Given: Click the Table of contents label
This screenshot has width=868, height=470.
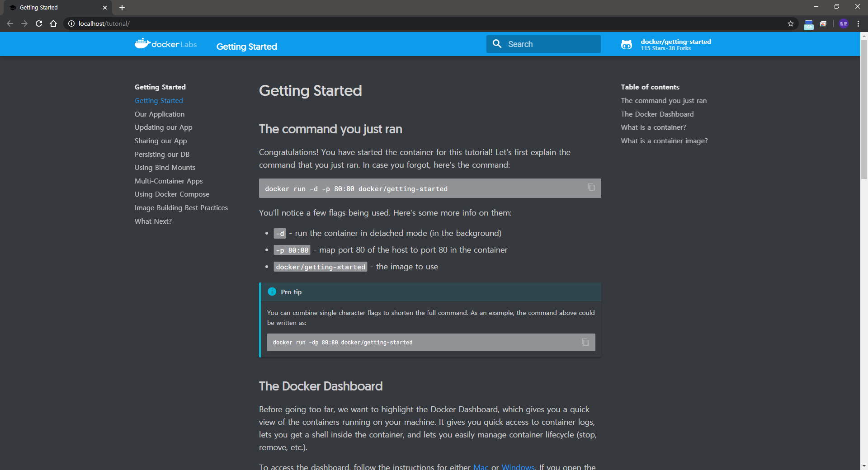Looking at the screenshot, I should [x=650, y=87].
